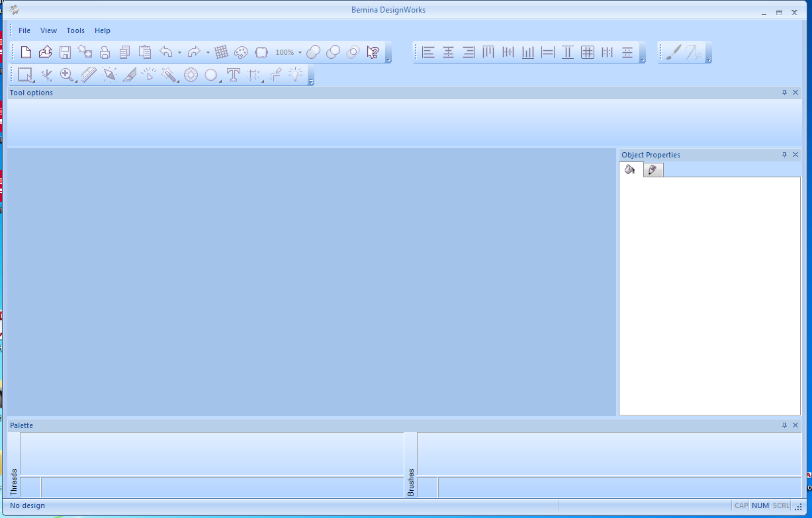Click the sparkling arrowhead tool icon
Viewport: 812px width, 518px height.
[x=109, y=75]
